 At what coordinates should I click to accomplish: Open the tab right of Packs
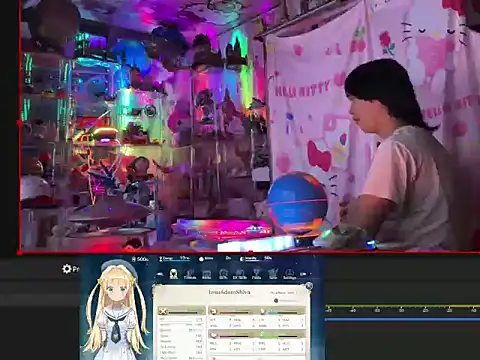(x=273, y=274)
